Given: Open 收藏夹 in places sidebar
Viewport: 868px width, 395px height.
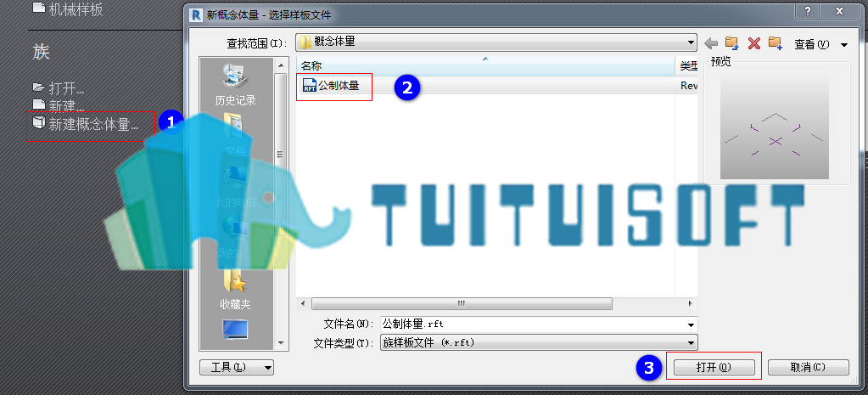Looking at the screenshot, I should point(236,290).
